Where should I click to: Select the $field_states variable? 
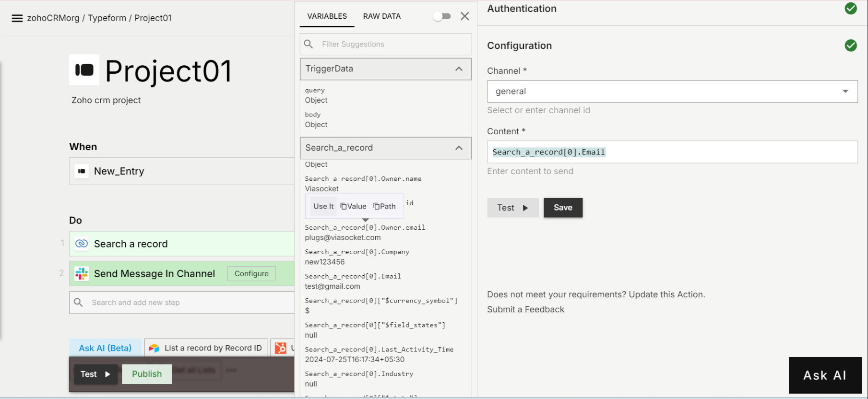(375, 325)
